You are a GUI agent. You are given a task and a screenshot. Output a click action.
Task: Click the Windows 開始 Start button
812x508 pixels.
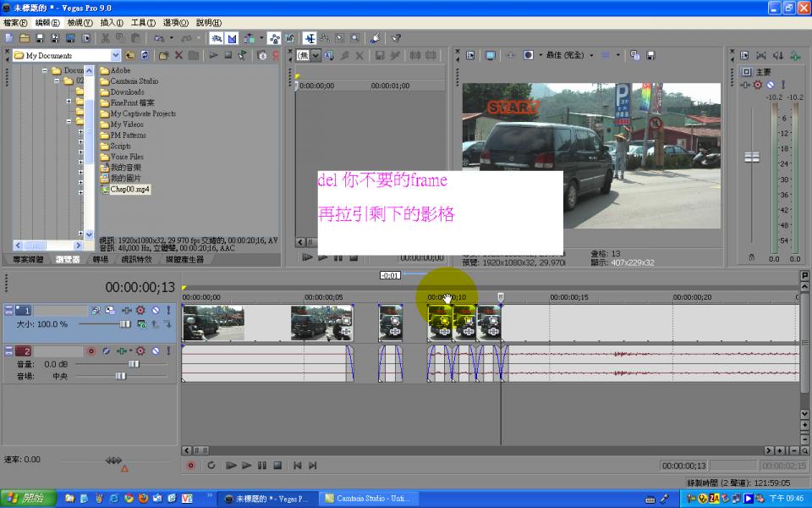[28, 498]
